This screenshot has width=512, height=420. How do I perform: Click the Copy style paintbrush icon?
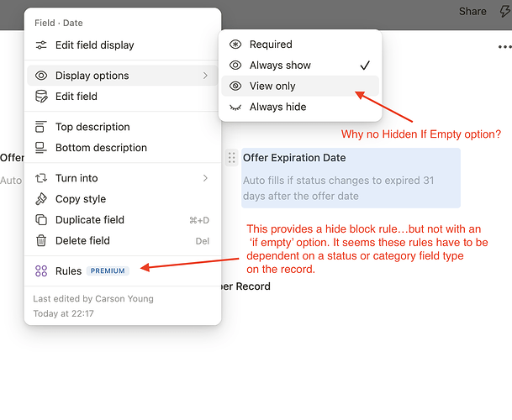41,199
